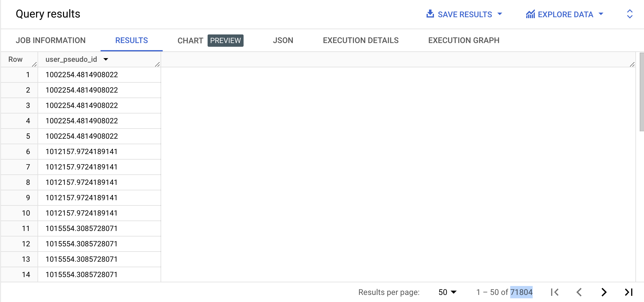Open the Chart tab

coord(190,41)
